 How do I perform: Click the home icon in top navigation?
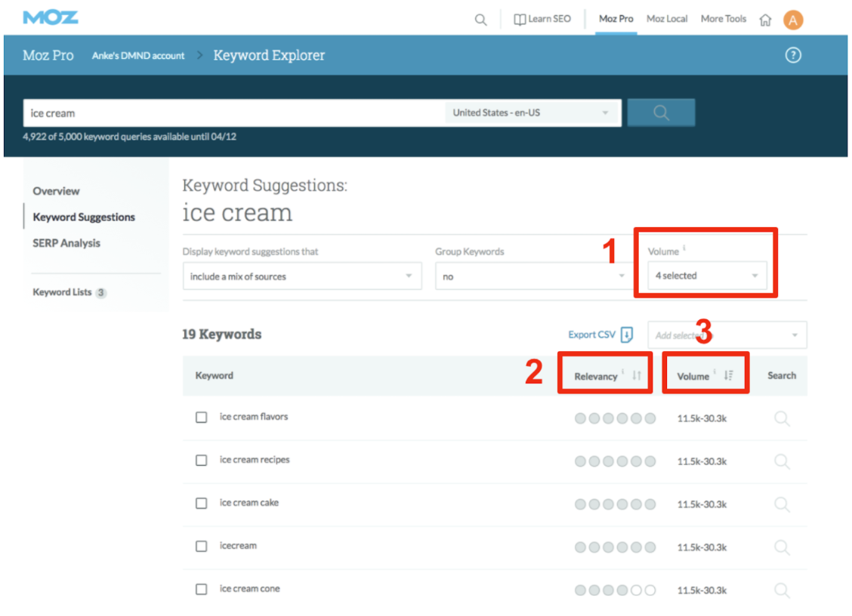pos(765,20)
